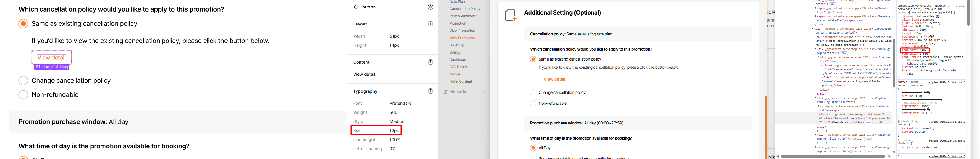Open the styles.050e…1c50e.css:1 source link
This screenshot has height=159, width=980.
(x=946, y=82)
